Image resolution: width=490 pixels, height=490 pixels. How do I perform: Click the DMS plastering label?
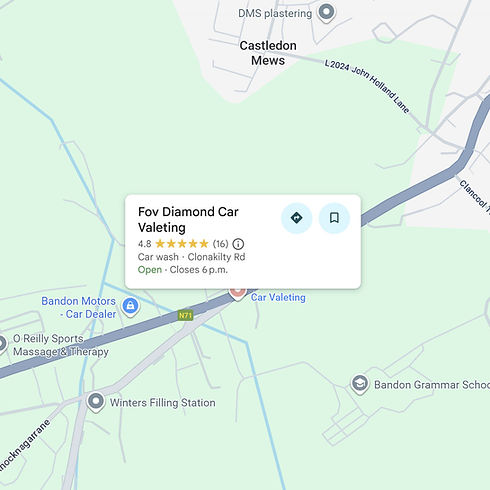tap(275, 13)
